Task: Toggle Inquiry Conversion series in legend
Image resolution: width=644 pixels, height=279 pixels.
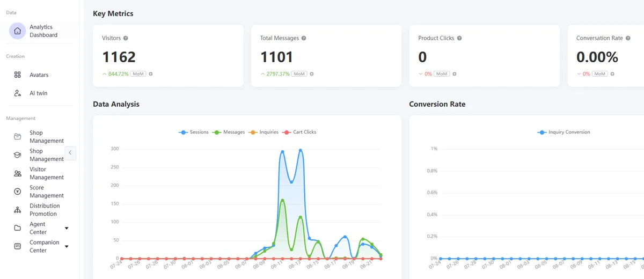Action: coord(563,132)
